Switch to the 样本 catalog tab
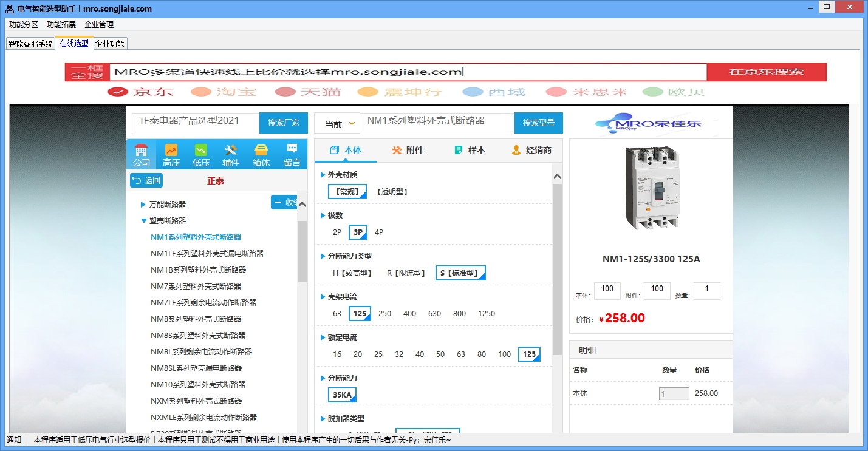 pos(470,150)
